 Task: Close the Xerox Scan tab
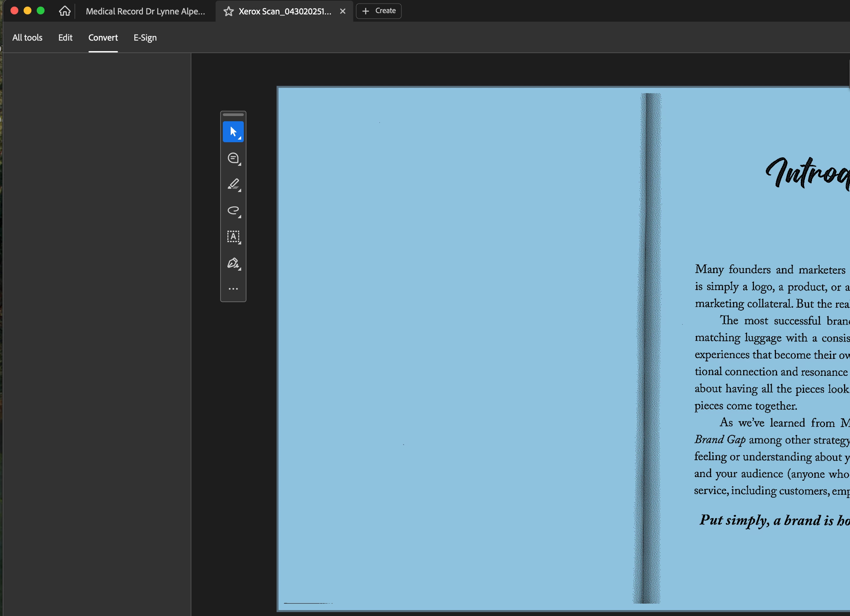point(342,11)
